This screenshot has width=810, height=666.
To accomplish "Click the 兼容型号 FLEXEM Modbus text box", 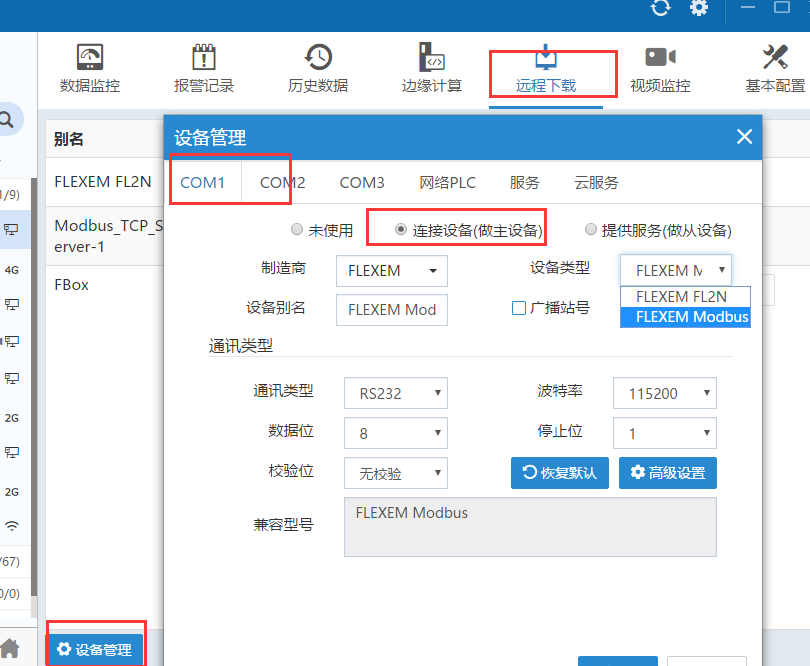I will point(530,527).
